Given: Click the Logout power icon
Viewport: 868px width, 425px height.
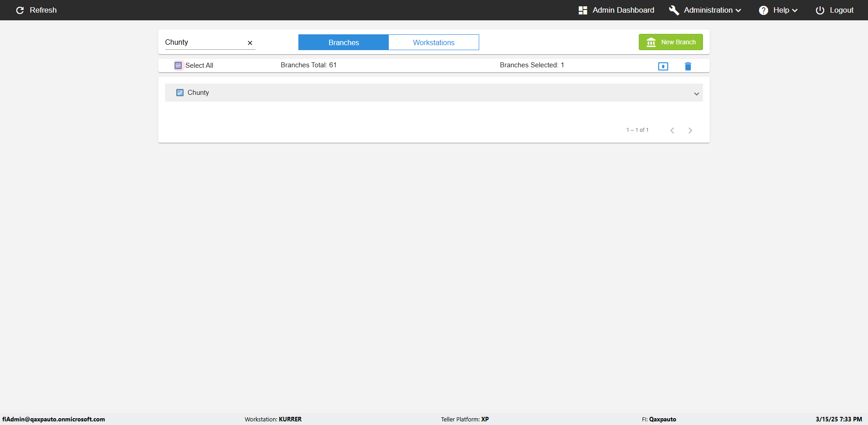Looking at the screenshot, I should (x=820, y=10).
